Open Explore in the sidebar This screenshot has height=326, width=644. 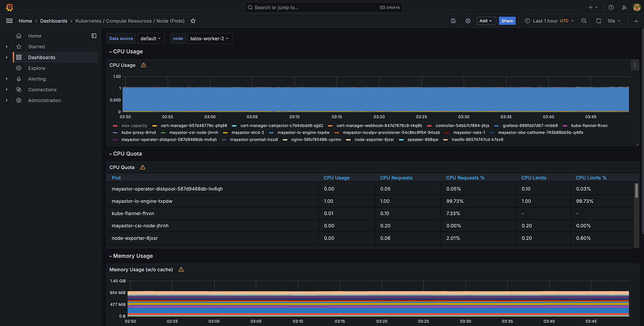tap(37, 68)
